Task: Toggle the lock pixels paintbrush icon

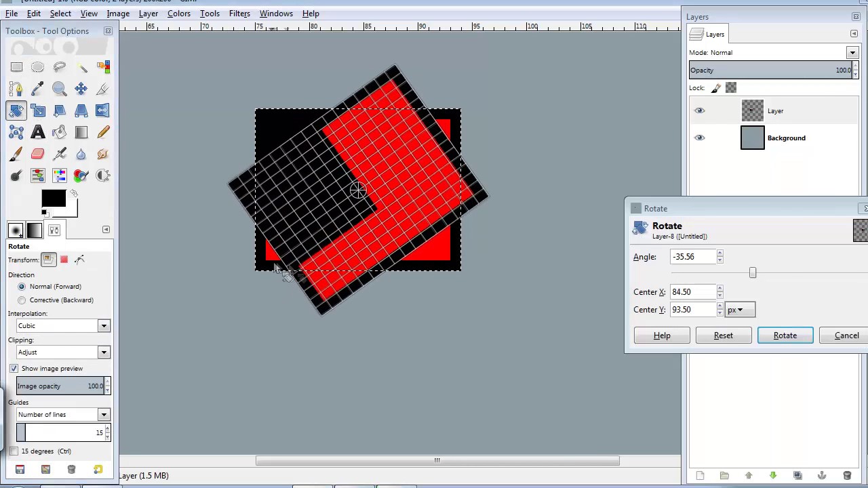Action: coord(716,88)
